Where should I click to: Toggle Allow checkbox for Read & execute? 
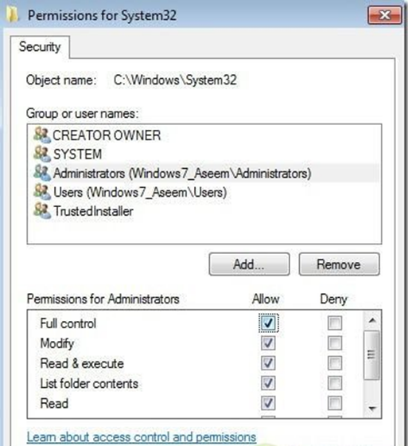pyautogui.click(x=268, y=363)
